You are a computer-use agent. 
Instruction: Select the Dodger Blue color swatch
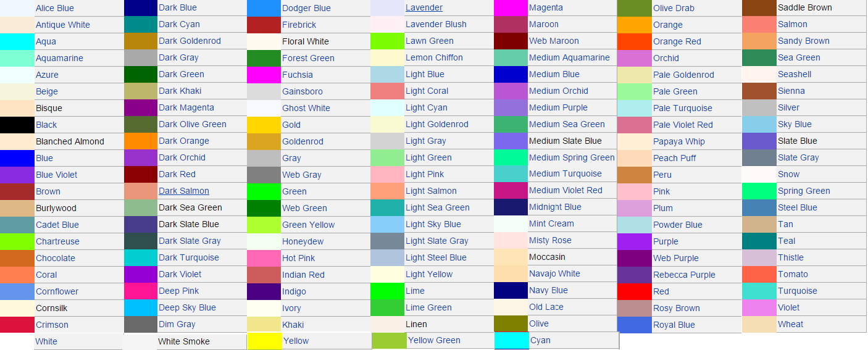[x=264, y=8]
